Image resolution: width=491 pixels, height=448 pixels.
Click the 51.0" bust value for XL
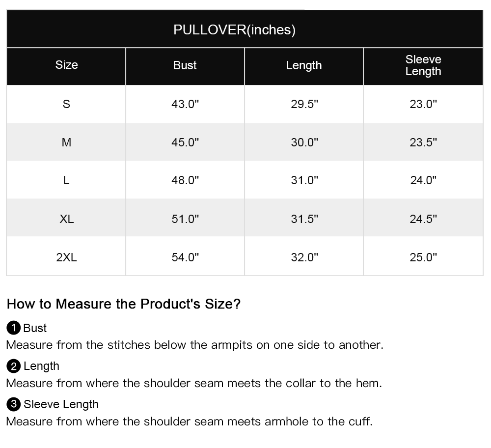click(x=185, y=219)
